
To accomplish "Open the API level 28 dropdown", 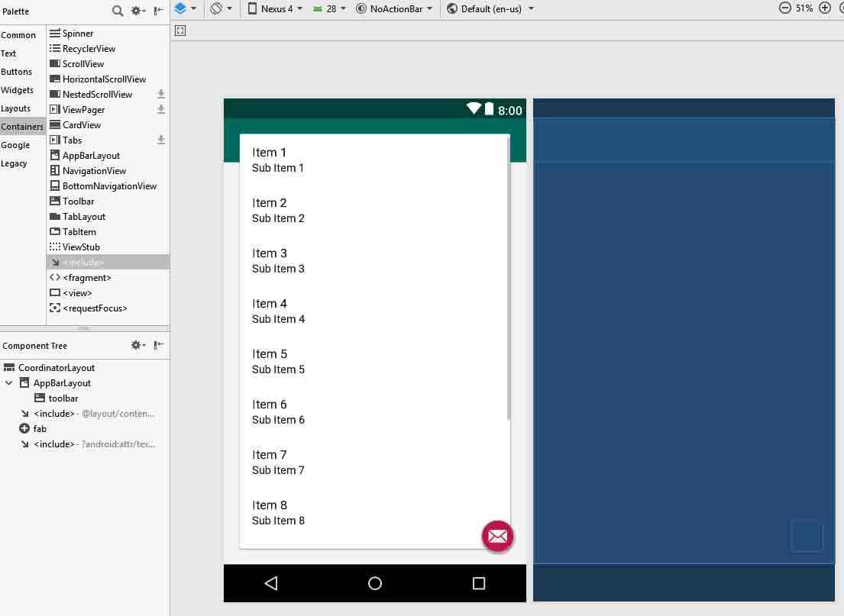I will click(330, 9).
